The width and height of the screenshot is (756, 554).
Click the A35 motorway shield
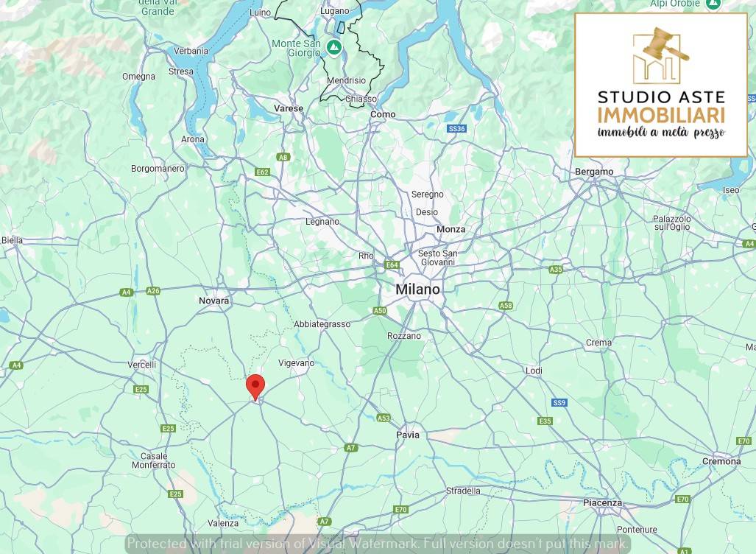pyautogui.click(x=556, y=270)
